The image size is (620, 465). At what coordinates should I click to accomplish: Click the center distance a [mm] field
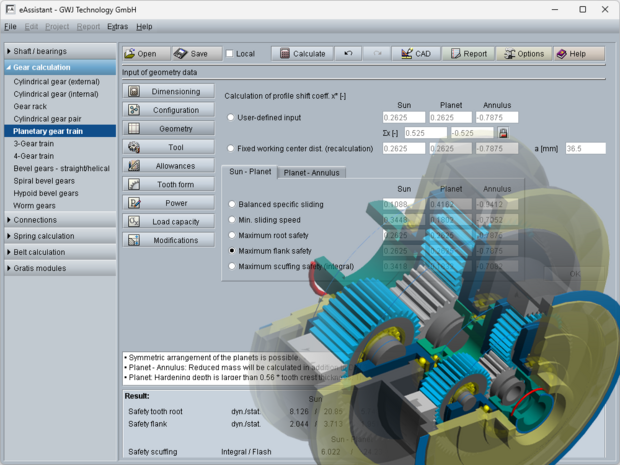coord(585,148)
